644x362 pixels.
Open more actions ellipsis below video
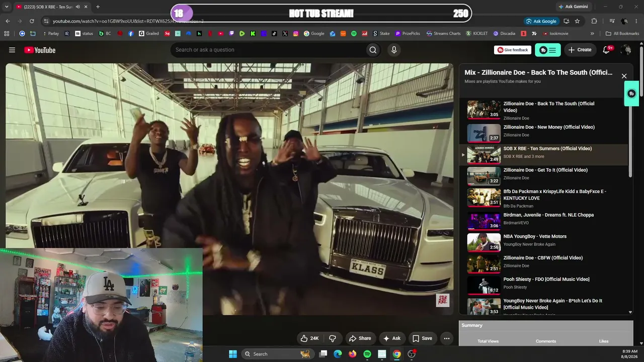point(446,338)
